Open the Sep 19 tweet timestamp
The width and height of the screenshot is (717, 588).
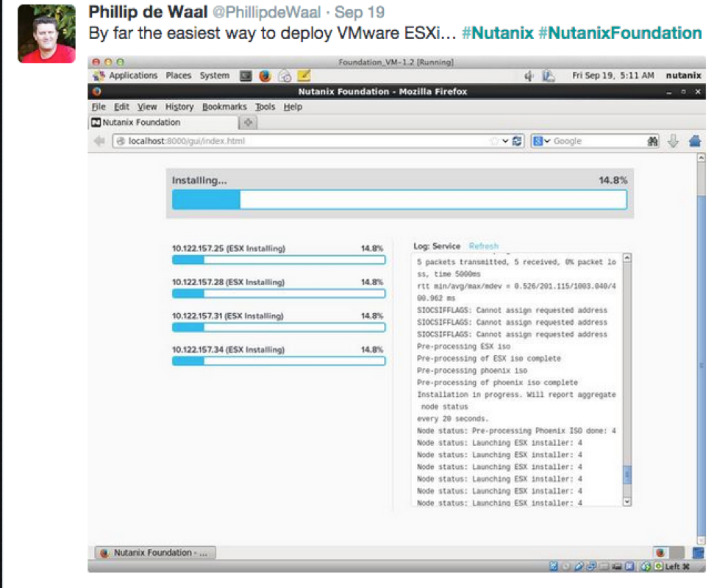pyautogui.click(x=360, y=12)
